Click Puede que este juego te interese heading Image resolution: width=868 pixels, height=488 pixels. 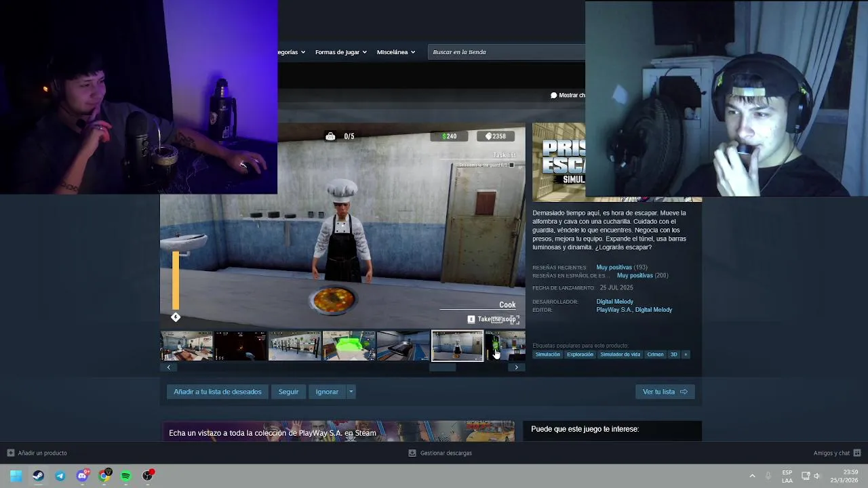click(x=585, y=429)
